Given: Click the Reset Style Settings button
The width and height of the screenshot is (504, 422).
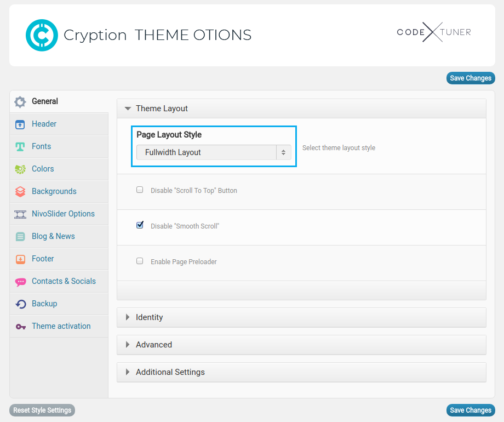Looking at the screenshot, I should (42, 410).
